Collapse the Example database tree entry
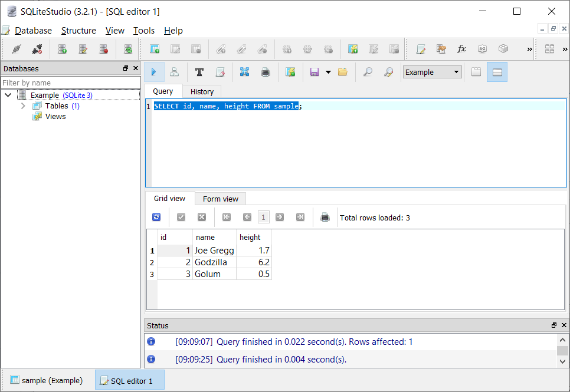Image resolution: width=570 pixels, height=392 pixels. 8,95
